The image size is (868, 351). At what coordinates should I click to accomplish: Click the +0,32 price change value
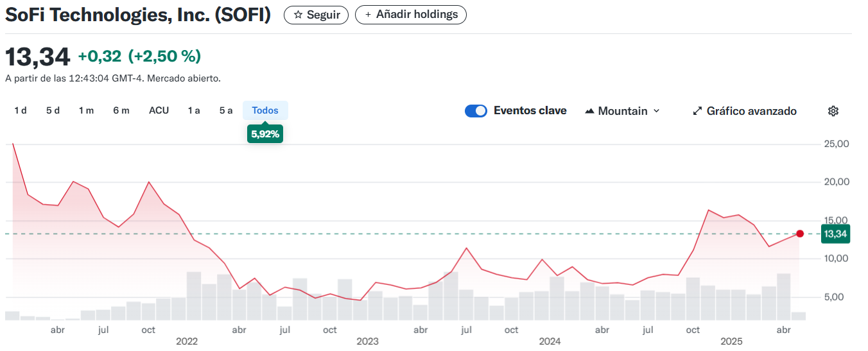(x=100, y=56)
